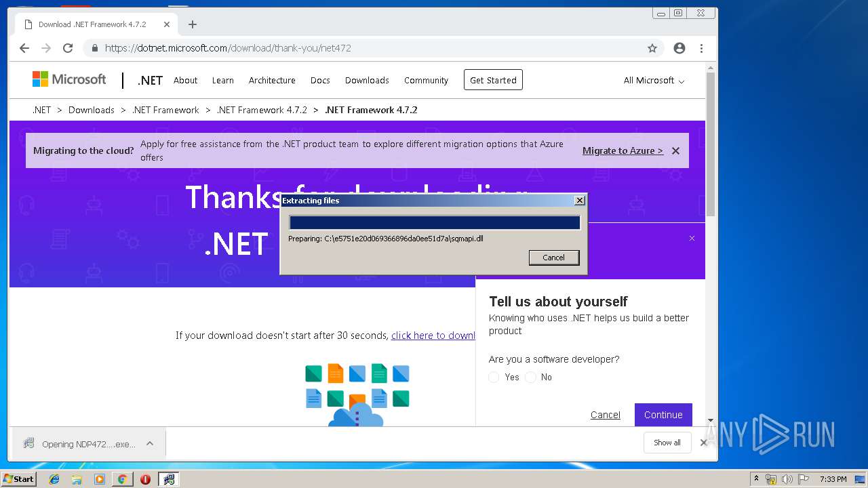Image resolution: width=868 pixels, height=488 pixels.
Task: Click the Cancel survey link
Action: [605, 415]
